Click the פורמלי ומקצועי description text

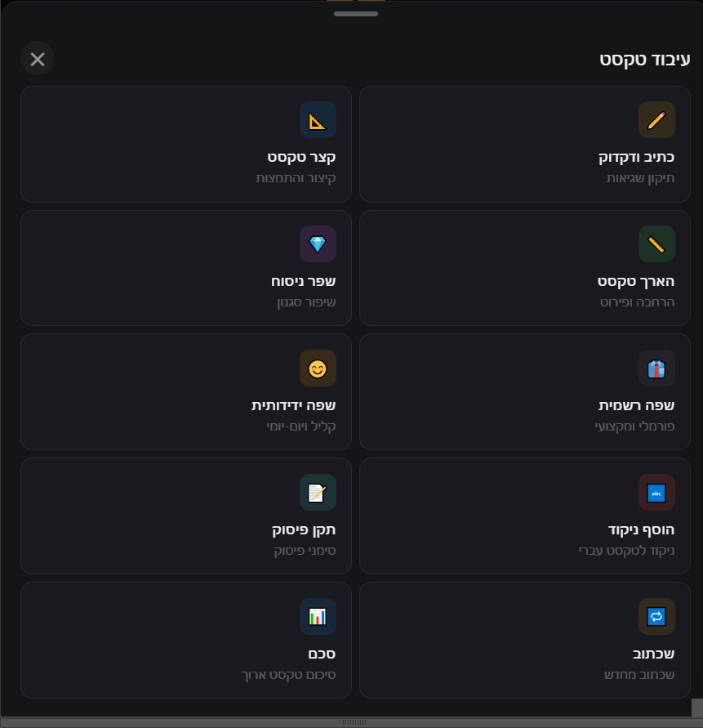[634, 427]
